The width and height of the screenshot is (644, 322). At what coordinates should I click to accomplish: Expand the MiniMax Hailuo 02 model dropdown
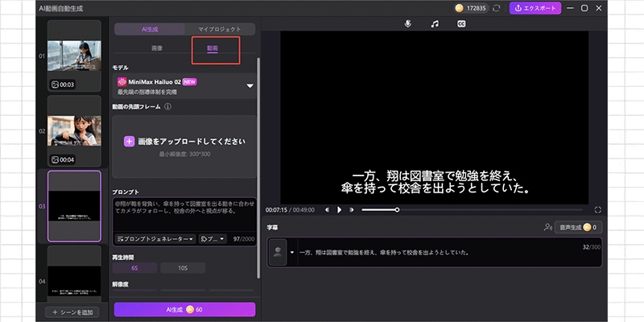[x=250, y=86]
